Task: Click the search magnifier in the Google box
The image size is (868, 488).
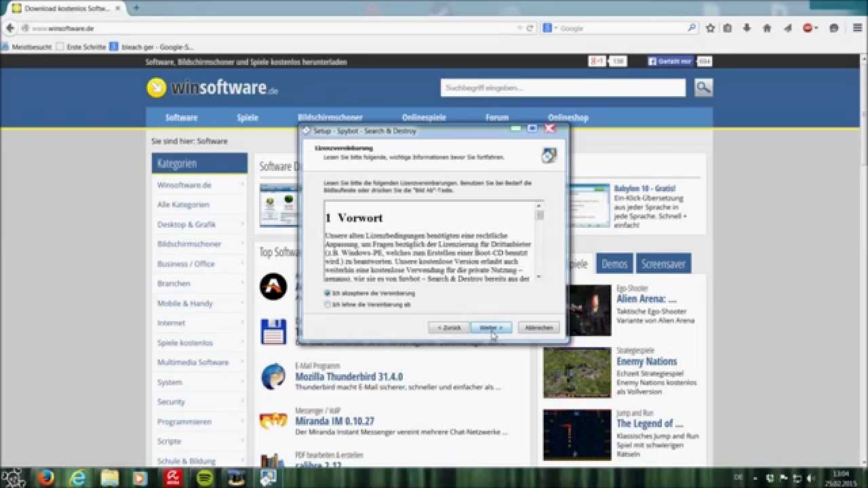Action: pyautogui.click(x=692, y=28)
